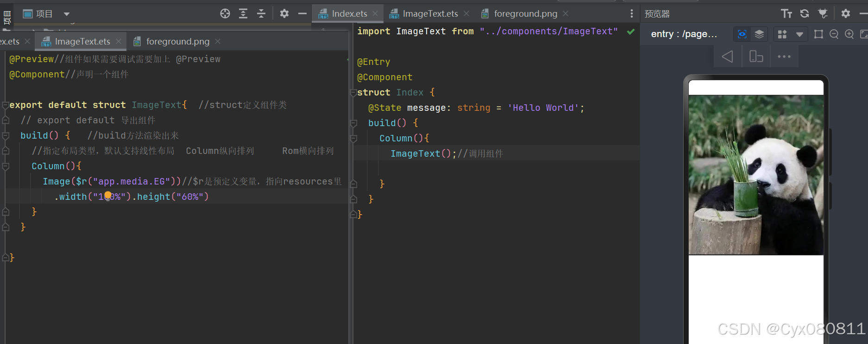Refresh the previewer with the reload icon
This screenshot has width=868, height=344.
(805, 14)
